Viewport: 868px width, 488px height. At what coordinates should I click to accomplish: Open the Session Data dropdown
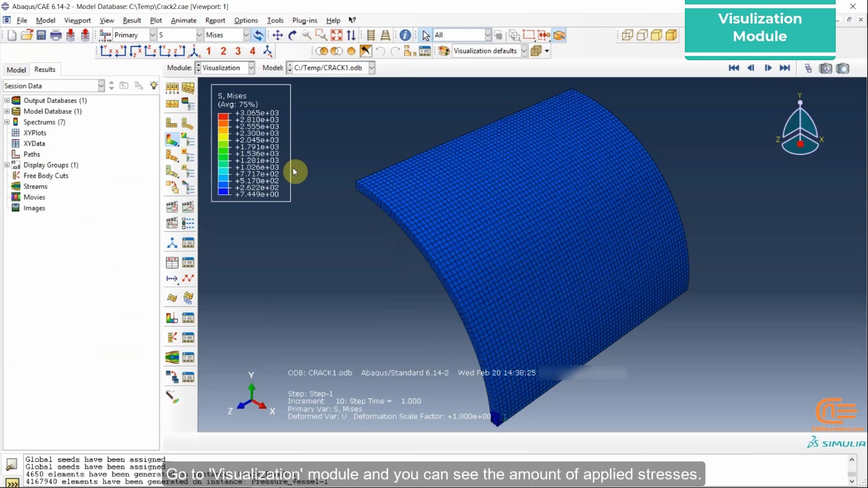[54, 86]
